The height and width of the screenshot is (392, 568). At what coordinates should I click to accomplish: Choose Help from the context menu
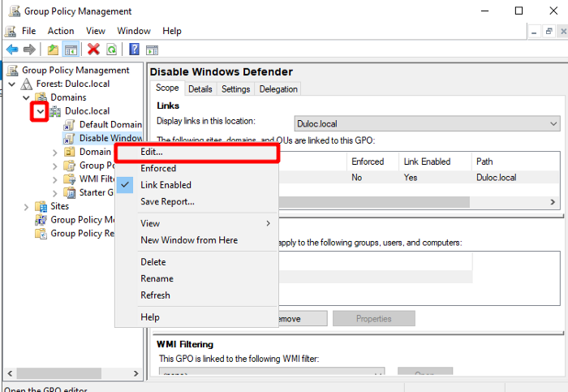pyautogui.click(x=196, y=317)
